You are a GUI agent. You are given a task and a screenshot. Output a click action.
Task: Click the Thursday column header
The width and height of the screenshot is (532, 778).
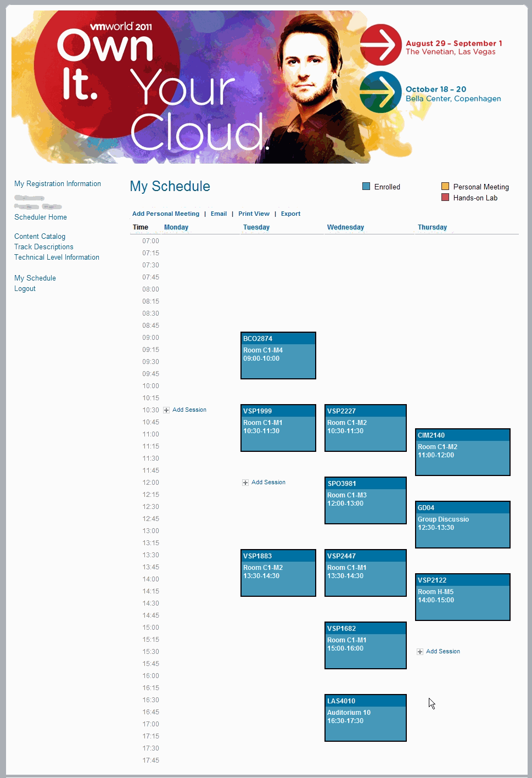coord(432,227)
